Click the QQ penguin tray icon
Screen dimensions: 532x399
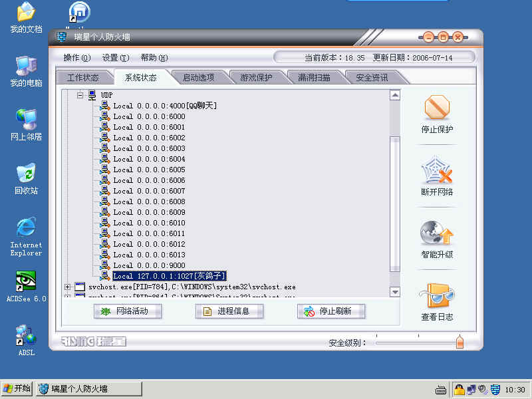[x=459, y=389]
